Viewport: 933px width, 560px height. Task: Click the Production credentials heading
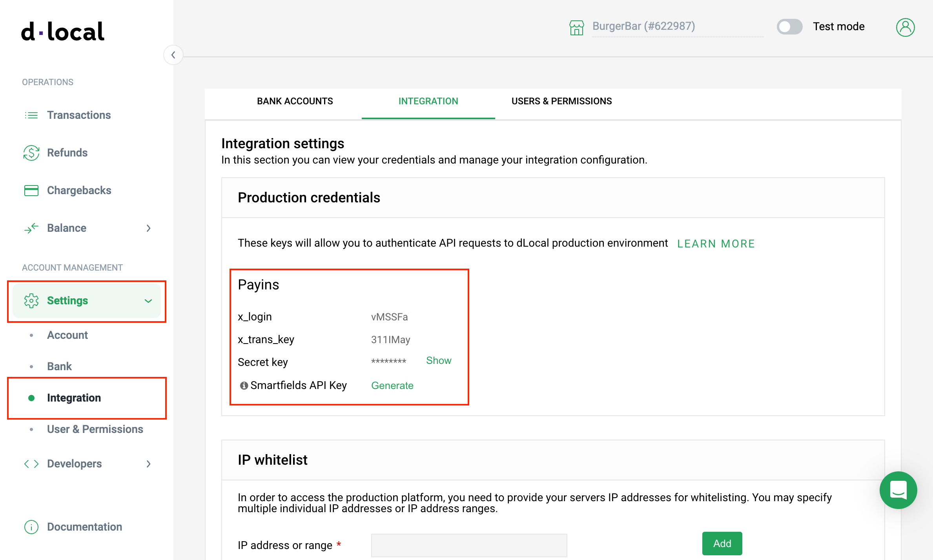tap(309, 198)
